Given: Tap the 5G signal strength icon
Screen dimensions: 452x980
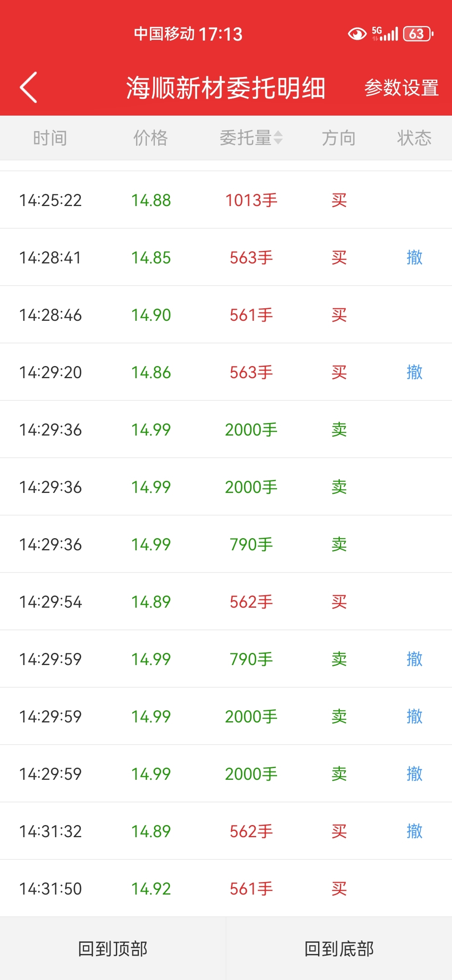Looking at the screenshot, I should (385, 34).
